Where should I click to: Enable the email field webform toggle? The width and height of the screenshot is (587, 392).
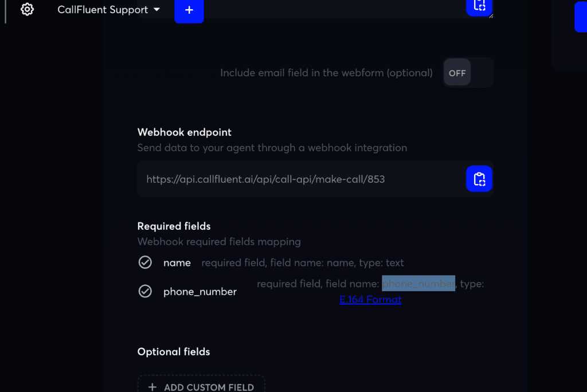click(x=457, y=73)
